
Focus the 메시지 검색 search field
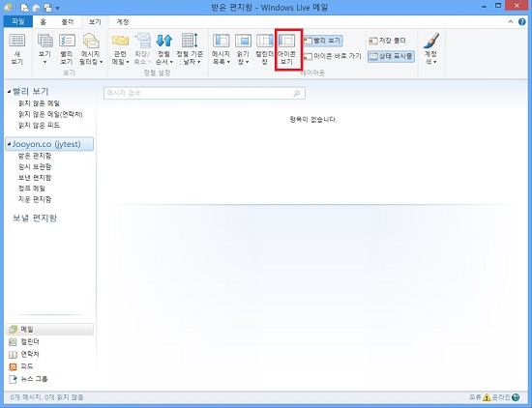[x=204, y=93]
